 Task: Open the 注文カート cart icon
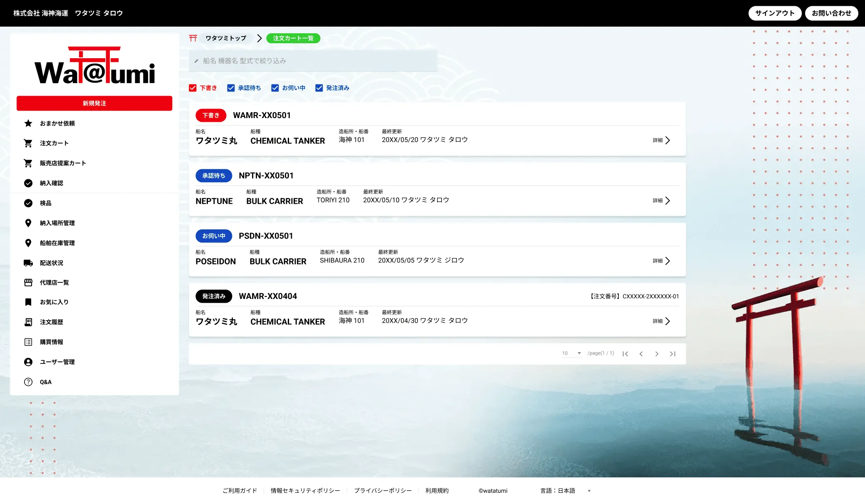(28, 143)
